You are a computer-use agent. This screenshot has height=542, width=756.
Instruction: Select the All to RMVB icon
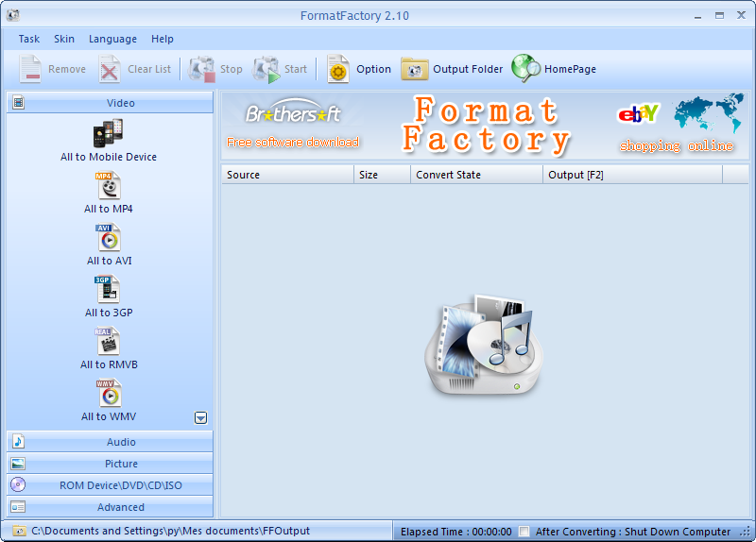(108, 343)
